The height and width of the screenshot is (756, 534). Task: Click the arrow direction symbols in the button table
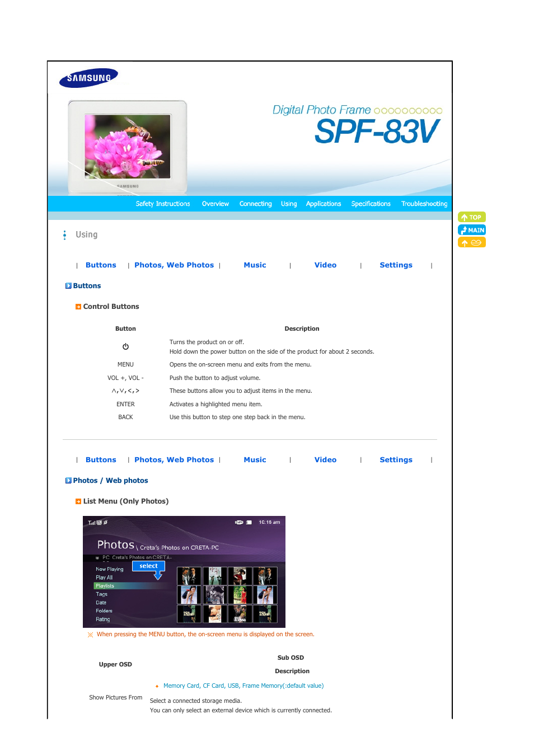[125, 391]
